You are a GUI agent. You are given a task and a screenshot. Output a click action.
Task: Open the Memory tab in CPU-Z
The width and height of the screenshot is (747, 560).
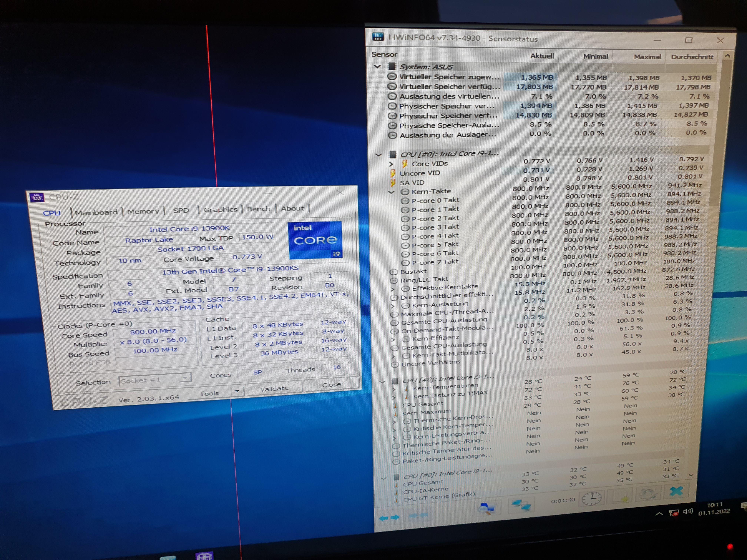pyautogui.click(x=143, y=211)
